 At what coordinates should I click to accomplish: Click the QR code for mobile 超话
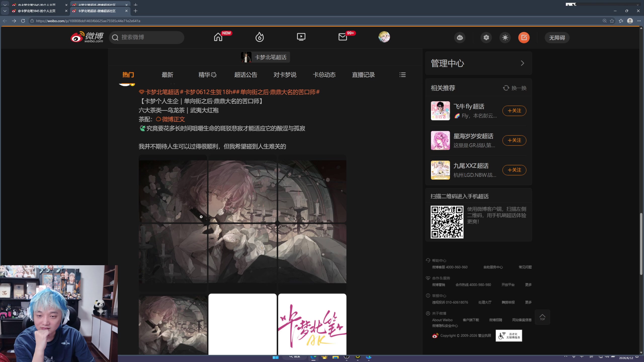pyautogui.click(x=447, y=222)
